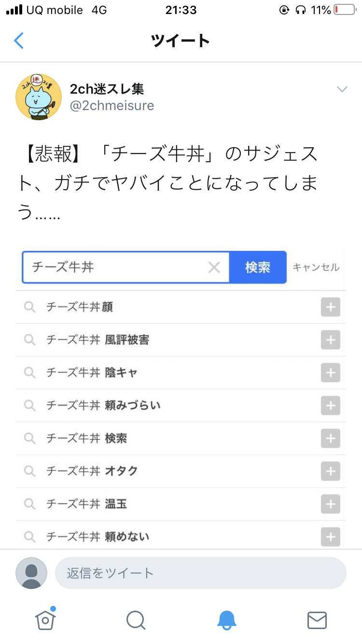Viewport: 362px width, 644px height.
Task: Tap the battery indicator in status bar
Action: 344,10
